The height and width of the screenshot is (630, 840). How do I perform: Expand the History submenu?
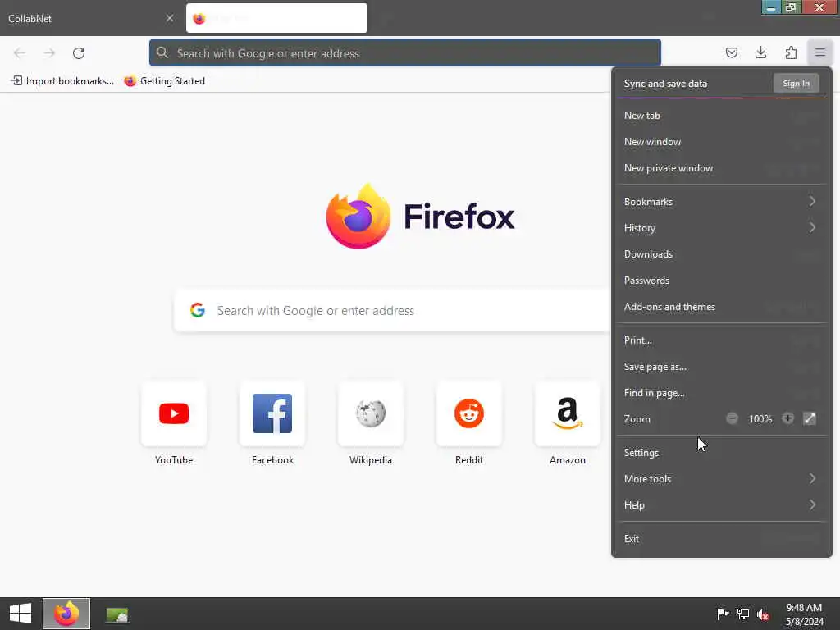tap(722, 228)
